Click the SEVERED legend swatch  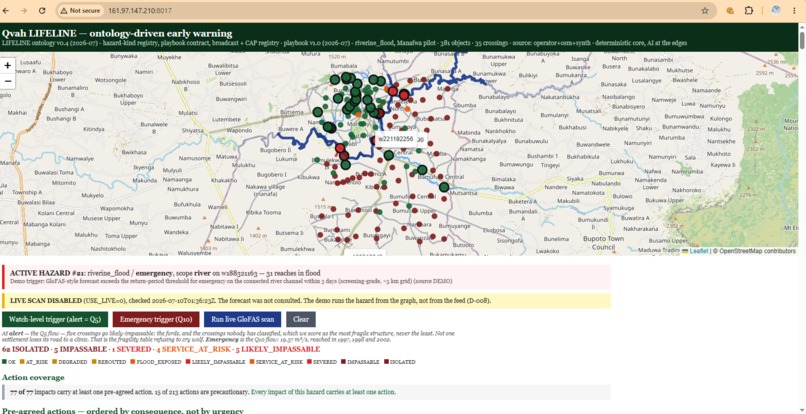point(309,362)
